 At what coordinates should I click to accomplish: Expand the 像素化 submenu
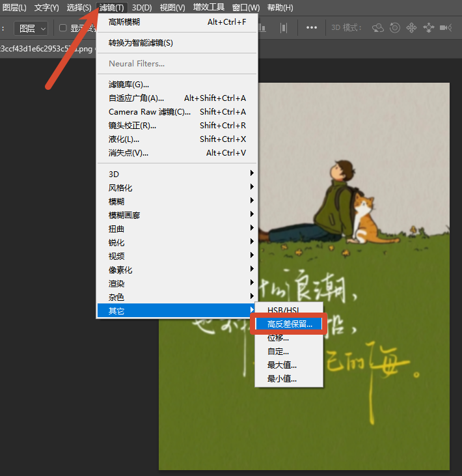click(x=177, y=270)
